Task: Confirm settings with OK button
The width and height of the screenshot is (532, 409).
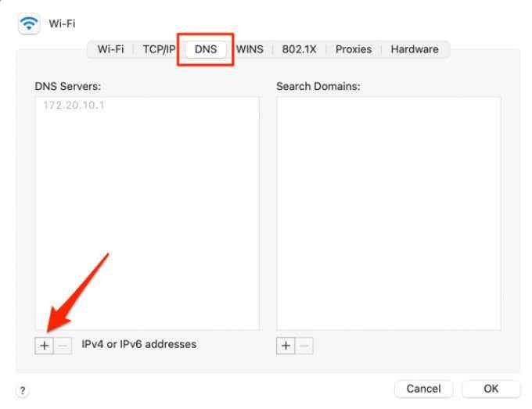Action: (491, 389)
